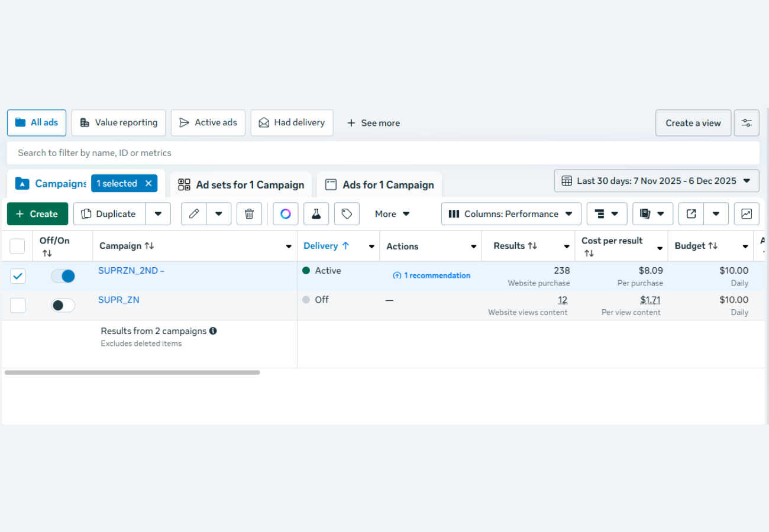The image size is (769, 532).
Task: Open the A/B test flask icon
Action: [x=316, y=214]
